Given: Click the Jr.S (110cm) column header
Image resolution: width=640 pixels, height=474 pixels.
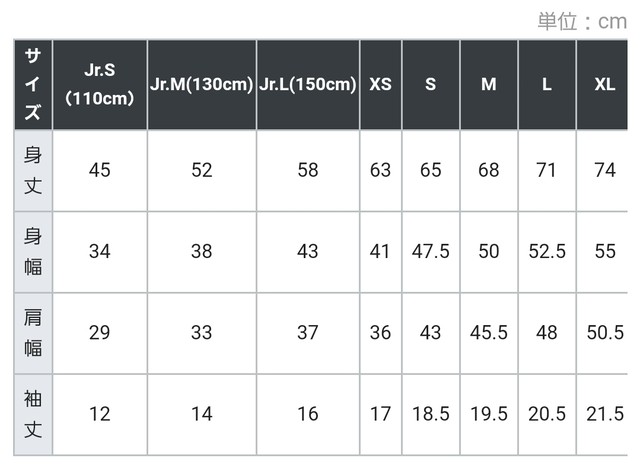Looking at the screenshot, I should click(100, 85).
